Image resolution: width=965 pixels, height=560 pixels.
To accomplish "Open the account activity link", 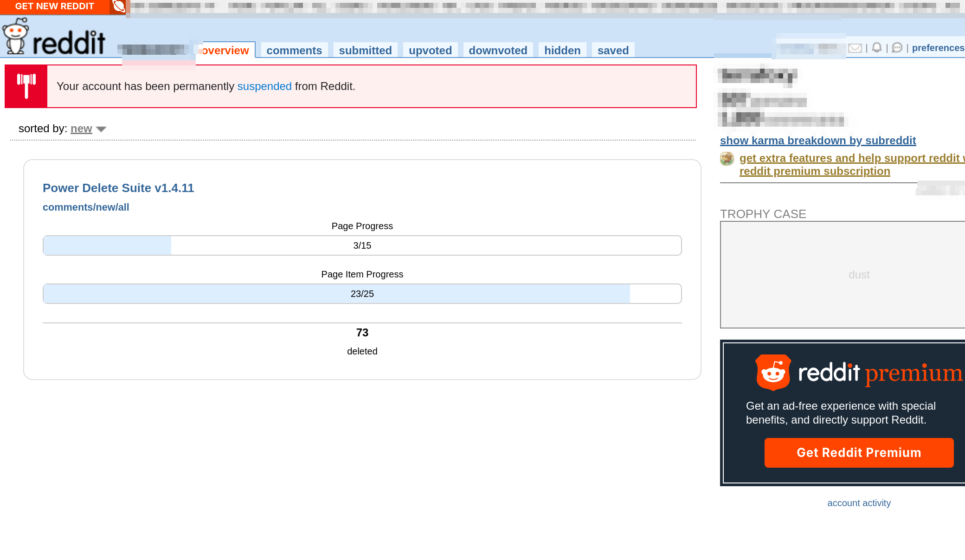I will [x=859, y=503].
